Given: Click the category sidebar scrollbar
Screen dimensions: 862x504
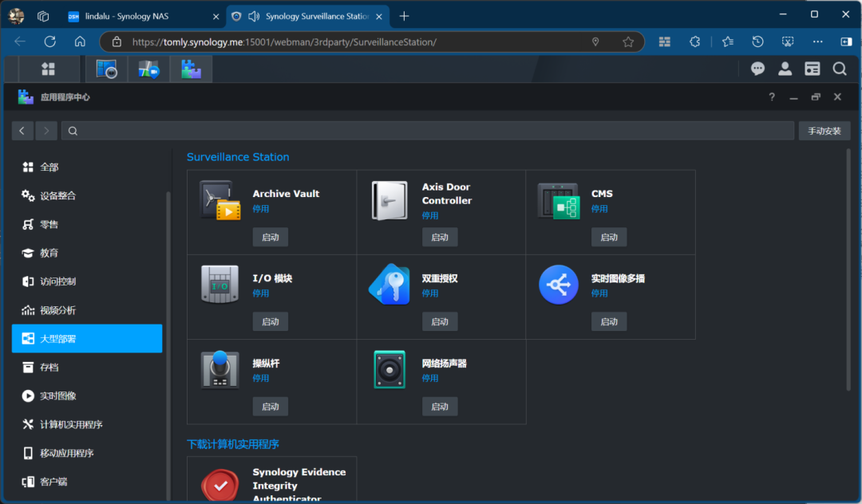Looking at the screenshot, I should point(168,346).
